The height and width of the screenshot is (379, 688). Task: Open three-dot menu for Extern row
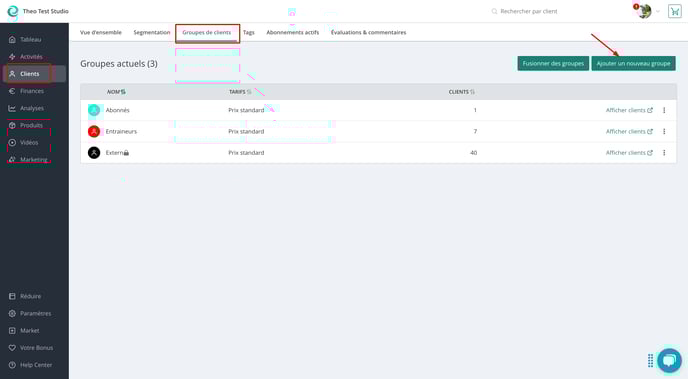(x=664, y=153)
